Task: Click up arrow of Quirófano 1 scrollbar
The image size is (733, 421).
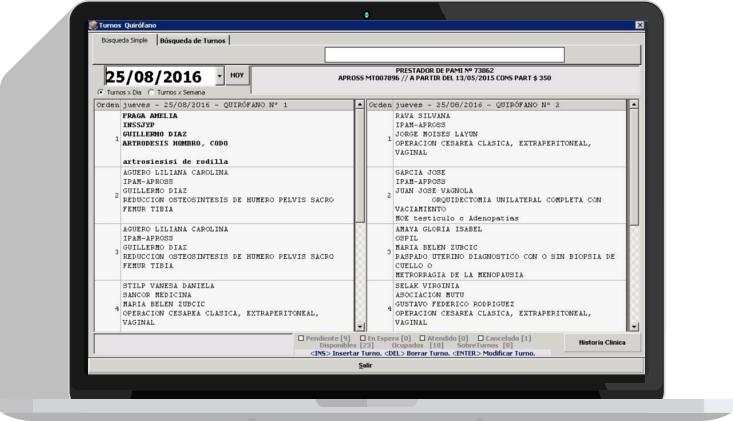Action: pyautogui.click(x=359, y=105)
